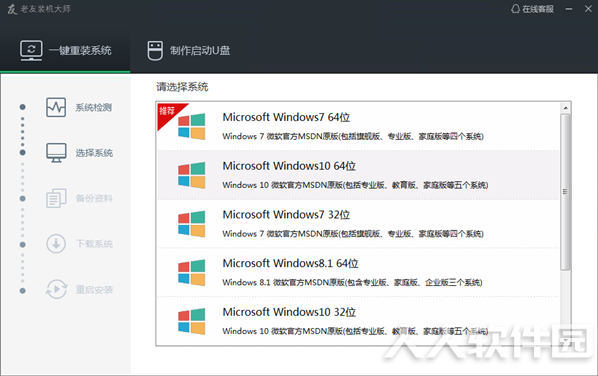Click the vertical scrollbar thumb of list
The width and height of the screenshot is (598, 376).
tap(566, 192)
